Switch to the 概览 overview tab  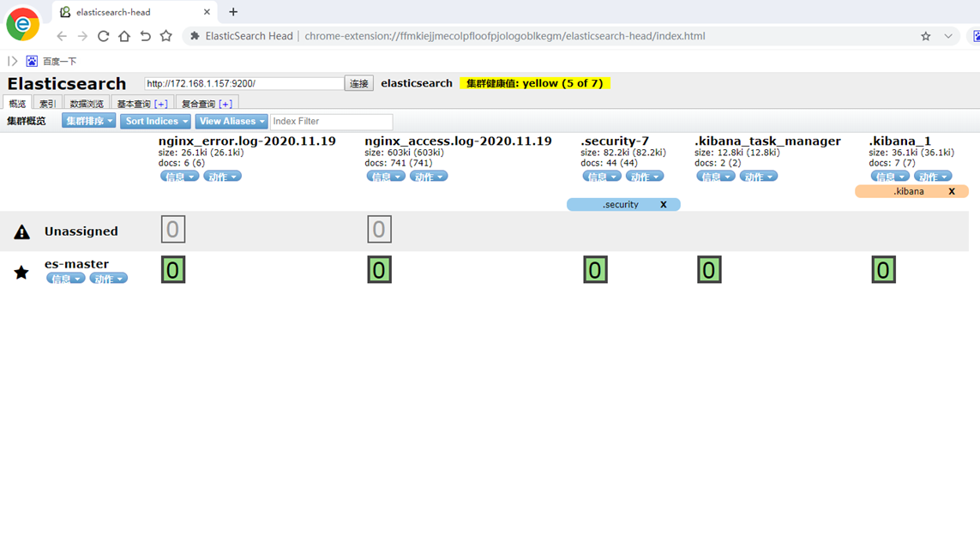pyautogui.click(x=17, y=104)
